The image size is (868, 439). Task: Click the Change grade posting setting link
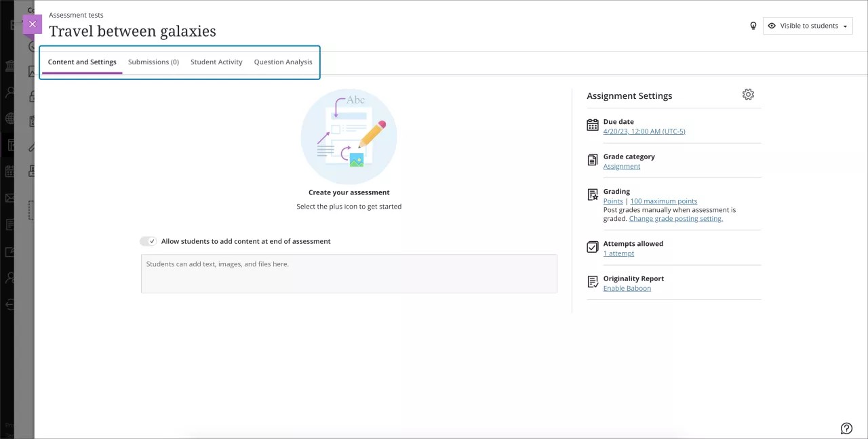pyautogui.click(x=675, y=218)
